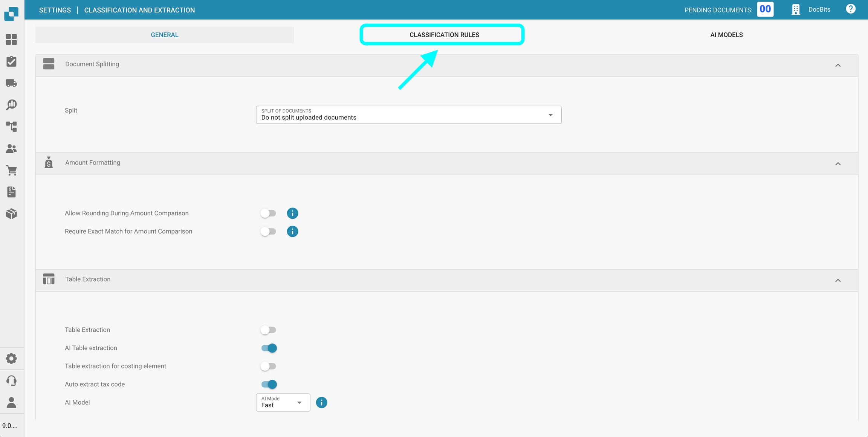868x437 pixels.
Task: Click info icon beside Allow Rounding option
Action: pos(292,213)
